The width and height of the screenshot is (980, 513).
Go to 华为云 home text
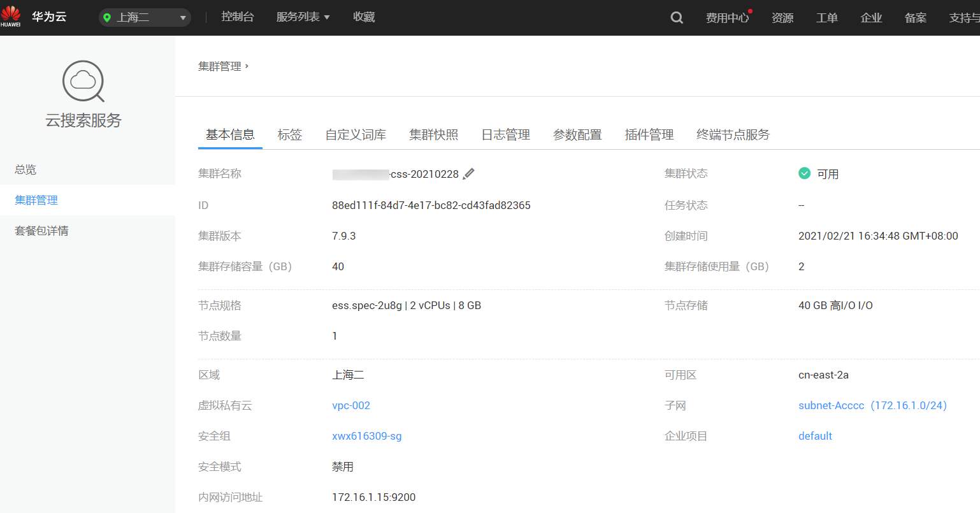(x=49, y=17)
